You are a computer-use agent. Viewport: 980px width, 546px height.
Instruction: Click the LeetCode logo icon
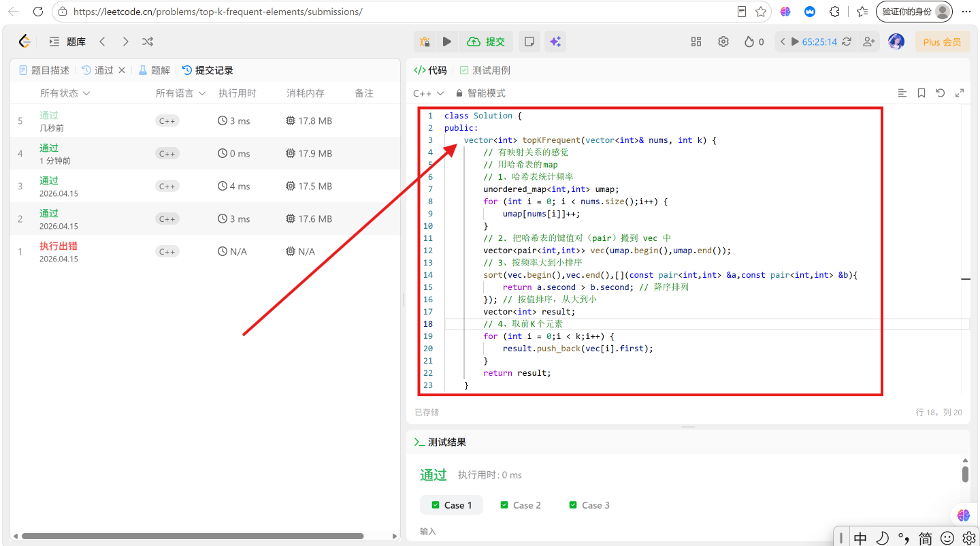25,42
